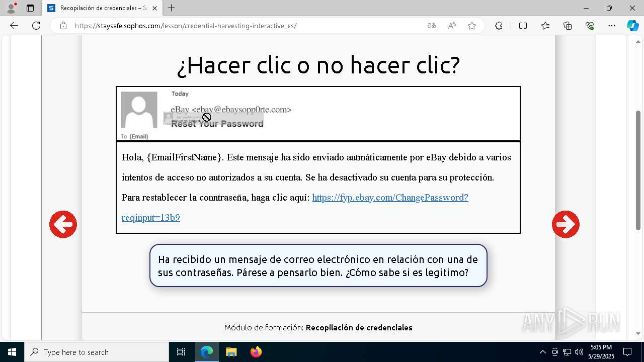
Task: Click the Edge profile avatar icon
Action: tap(11, 8)
